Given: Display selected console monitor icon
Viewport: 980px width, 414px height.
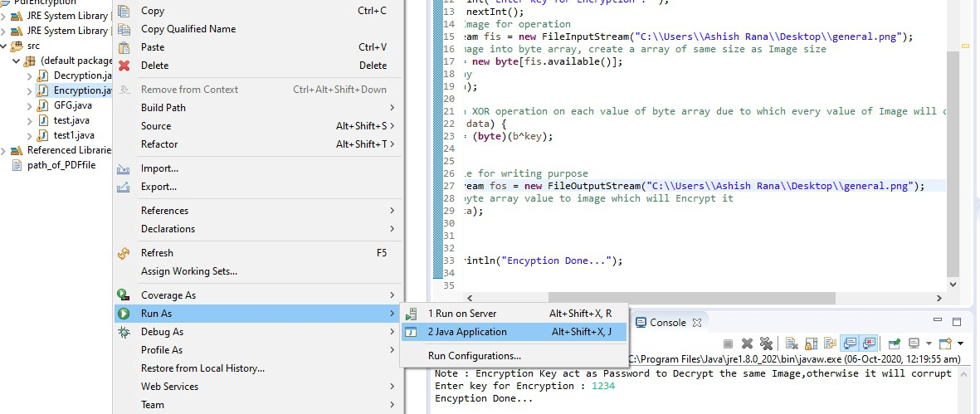Looking at the screenshot, I should 913,343.
